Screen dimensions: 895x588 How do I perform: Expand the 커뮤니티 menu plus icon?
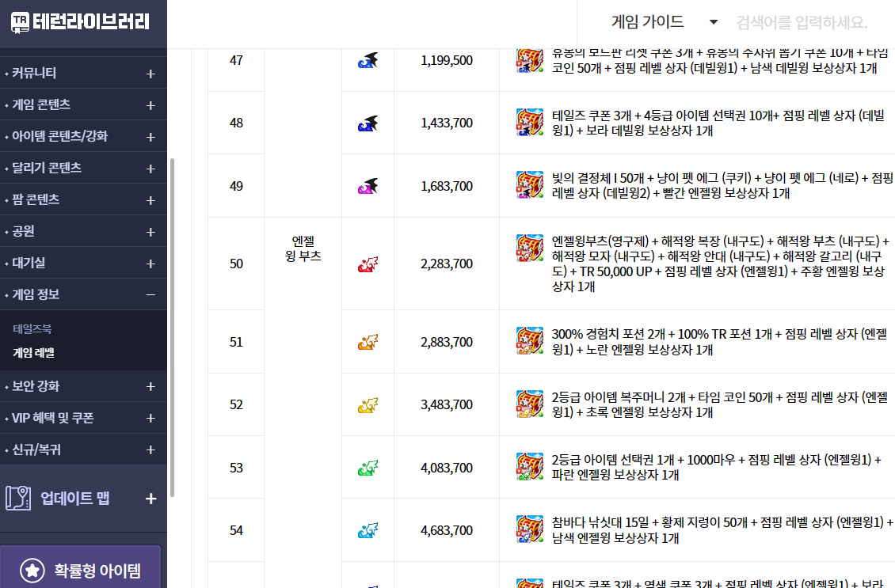[150, 74]
